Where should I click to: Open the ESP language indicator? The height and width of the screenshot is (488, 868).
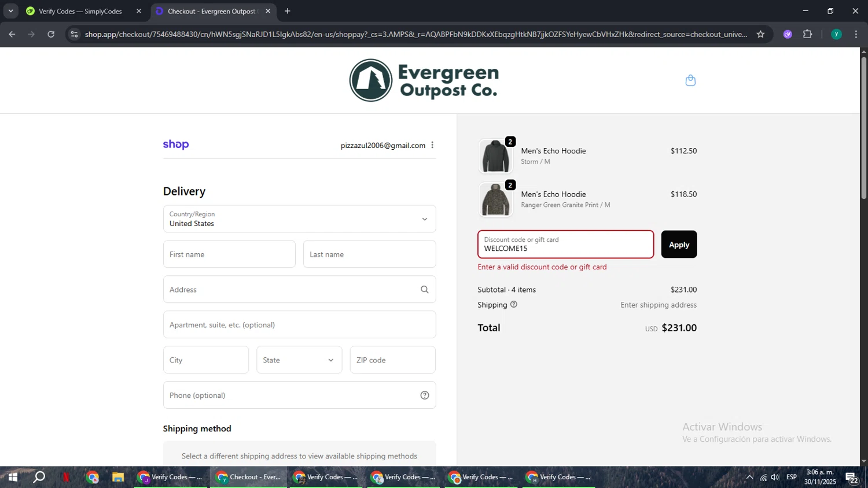791,477
